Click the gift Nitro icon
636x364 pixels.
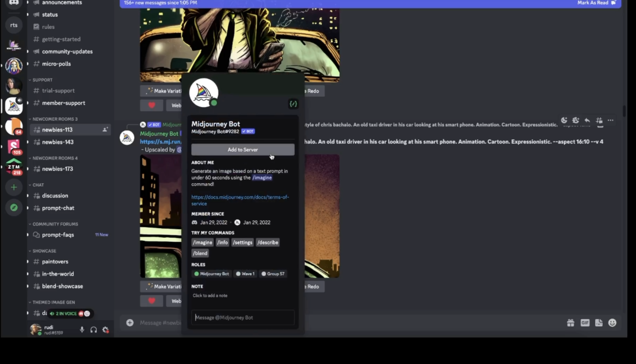click(570, 323)
